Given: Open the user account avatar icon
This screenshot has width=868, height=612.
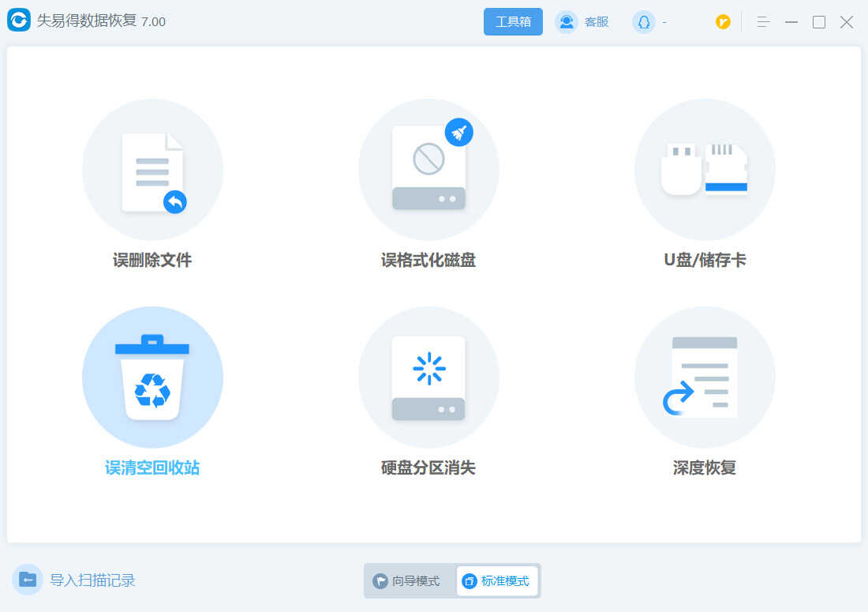Looking at the screenshot, I should pyautogui.click(x=643, y=22).
